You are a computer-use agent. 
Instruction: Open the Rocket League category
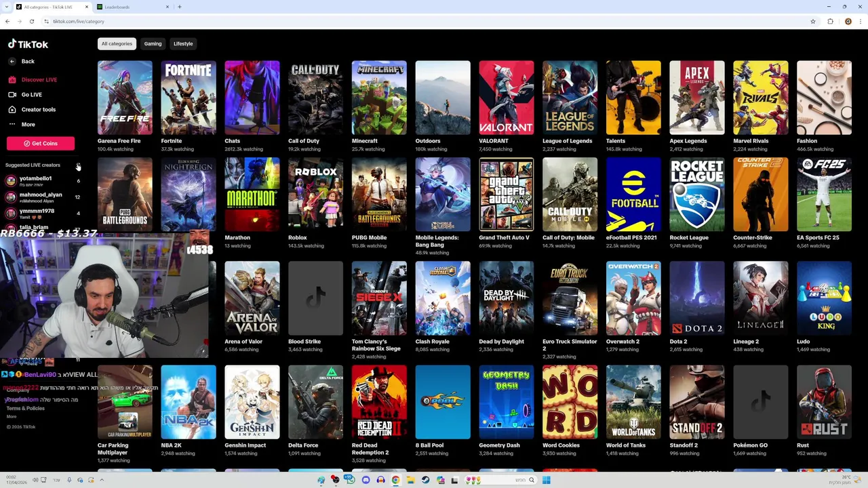(x=697, y=195)
